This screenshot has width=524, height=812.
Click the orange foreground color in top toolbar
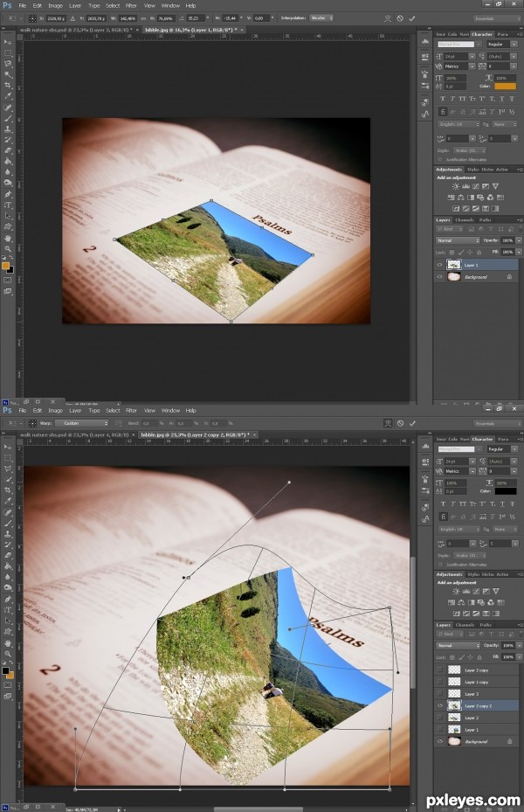(x=5, y=267)
